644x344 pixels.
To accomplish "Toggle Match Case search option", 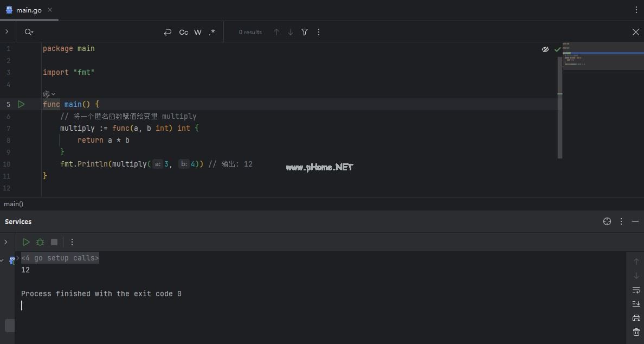I will [x=184, y=32].
